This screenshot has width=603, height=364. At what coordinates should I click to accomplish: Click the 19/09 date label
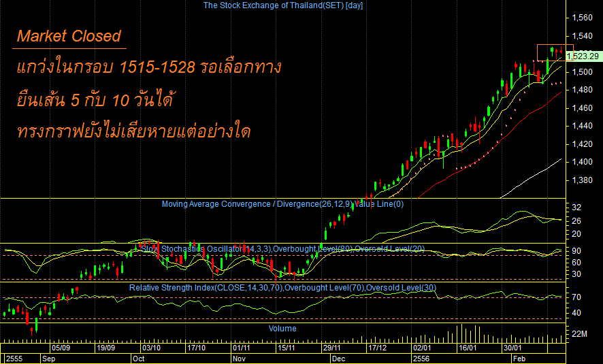click(x=105, y=348)
